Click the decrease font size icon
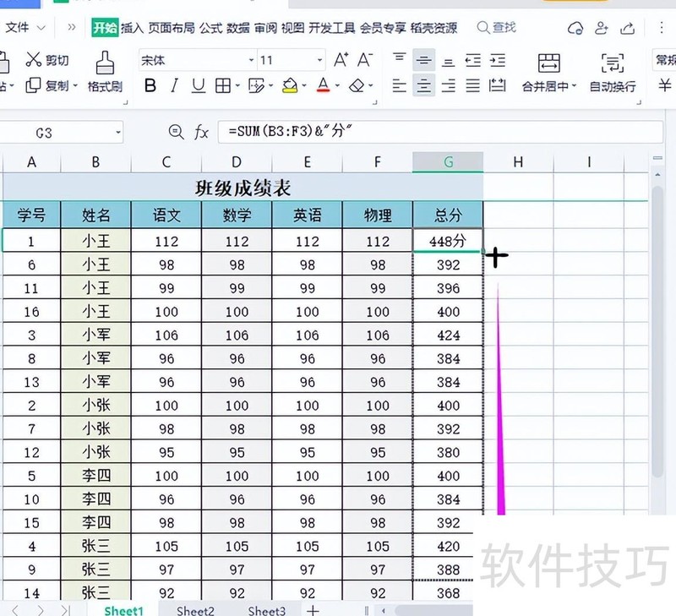Viewport: 676px width, 616px height. pyautogui.click(x=364, y=60)
